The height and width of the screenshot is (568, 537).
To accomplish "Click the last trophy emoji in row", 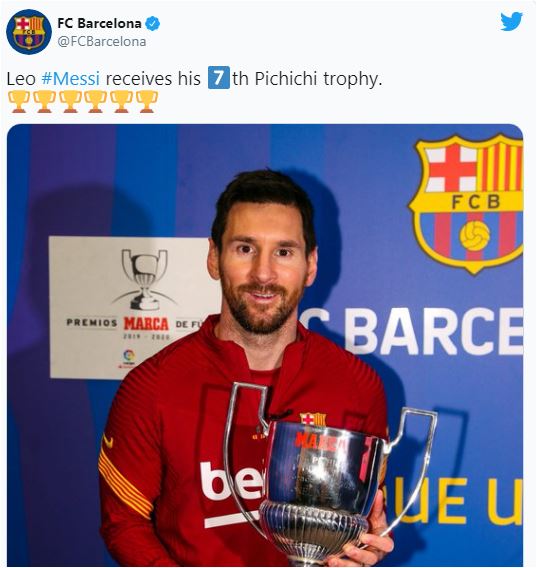I will (x=147, y=102).
